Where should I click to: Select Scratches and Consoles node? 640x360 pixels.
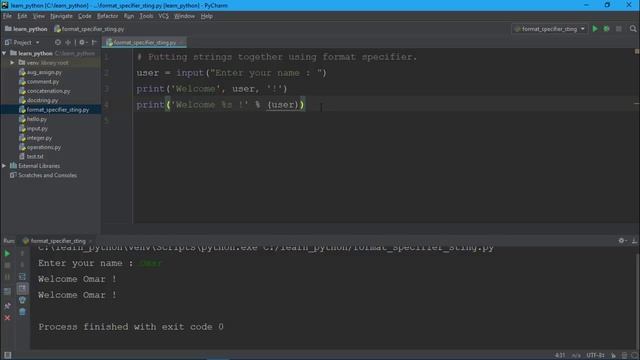click(47, 175)
